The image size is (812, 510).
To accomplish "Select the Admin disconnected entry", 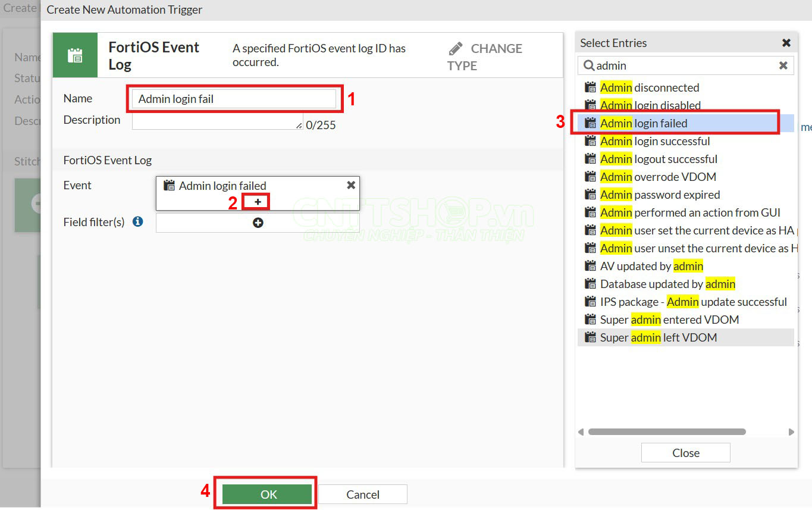I will click(649, 87).
